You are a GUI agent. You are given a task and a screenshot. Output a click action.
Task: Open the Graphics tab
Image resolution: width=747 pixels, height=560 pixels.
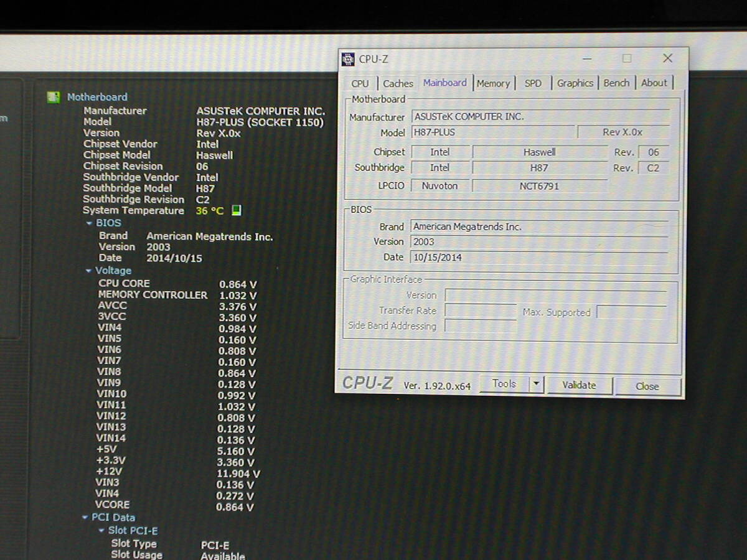tap(575, 83)
